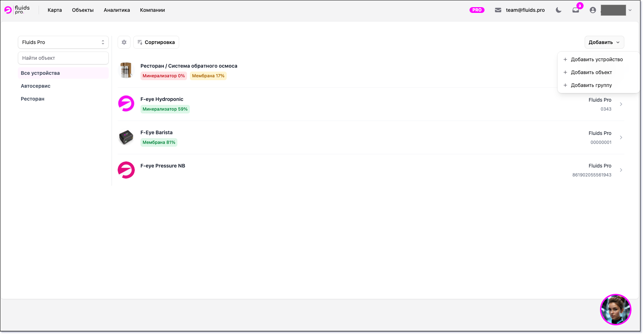The height and width of the screenshot is (335, 644).
Task: Click the Найти объект search field
Action: (x=63, y=58)
